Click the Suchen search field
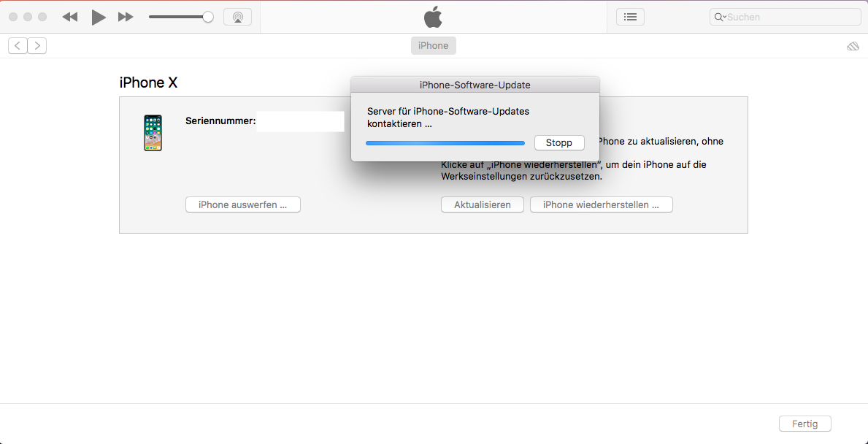 pyautogui.click(x=785, y=18)
